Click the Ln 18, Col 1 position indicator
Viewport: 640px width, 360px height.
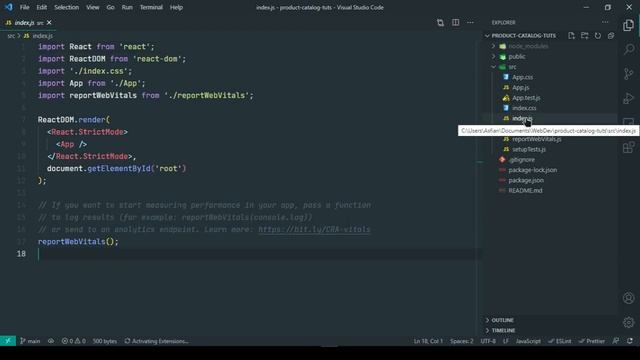point(428,341)
